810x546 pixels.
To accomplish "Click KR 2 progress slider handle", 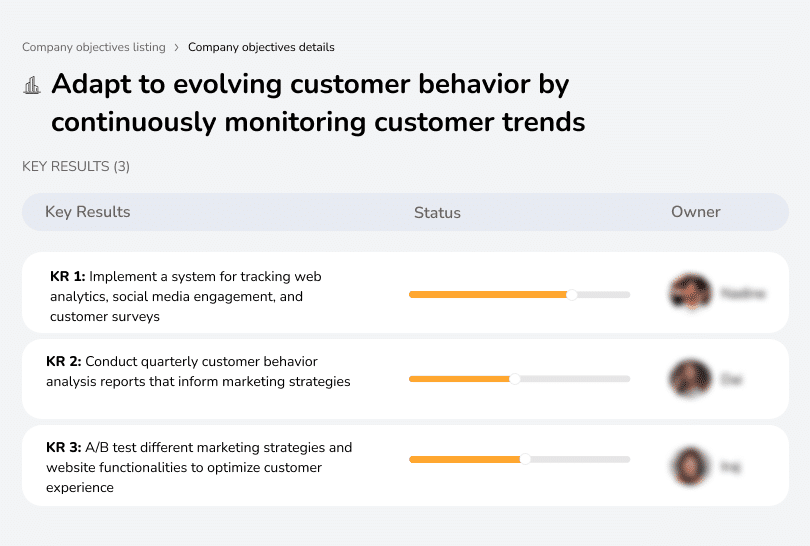I will (x=515, y=379).
